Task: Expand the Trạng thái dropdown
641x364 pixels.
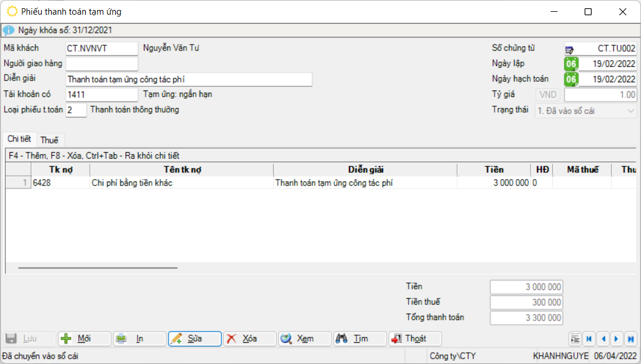Action: coord(630,110)
